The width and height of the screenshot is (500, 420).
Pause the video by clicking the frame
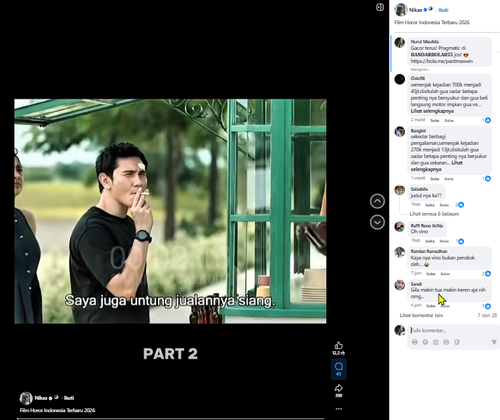point(170,211)
